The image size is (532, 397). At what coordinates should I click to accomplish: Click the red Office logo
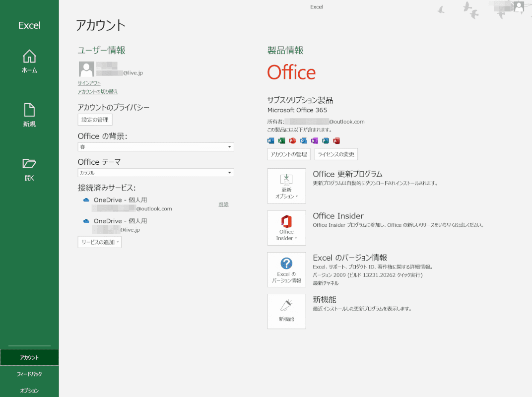291,72
